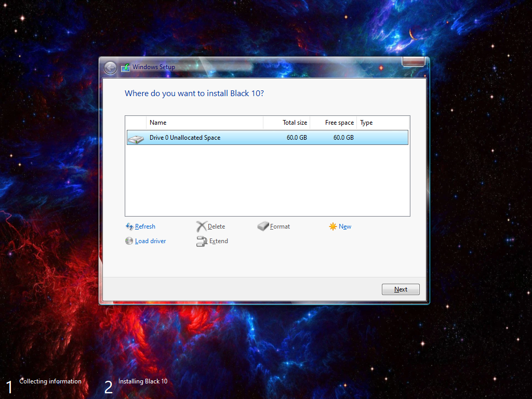Click the hard drive icon for Drive 0
Image resolution: width=532 pixels, height=399 pixels.
[136, 138]
